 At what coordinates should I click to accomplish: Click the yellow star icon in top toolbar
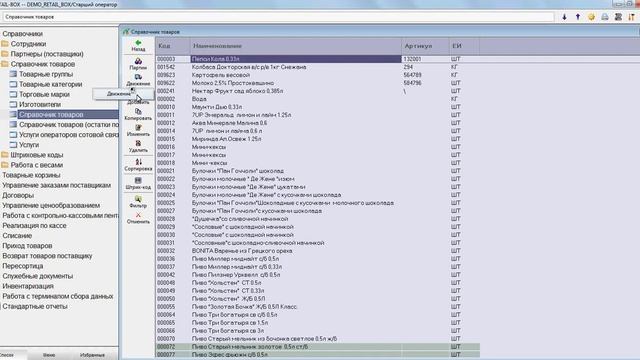click(591, 17)
